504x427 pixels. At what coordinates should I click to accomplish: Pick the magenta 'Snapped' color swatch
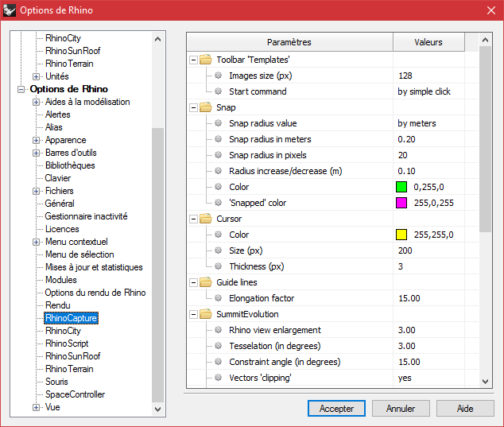[401, 203]
